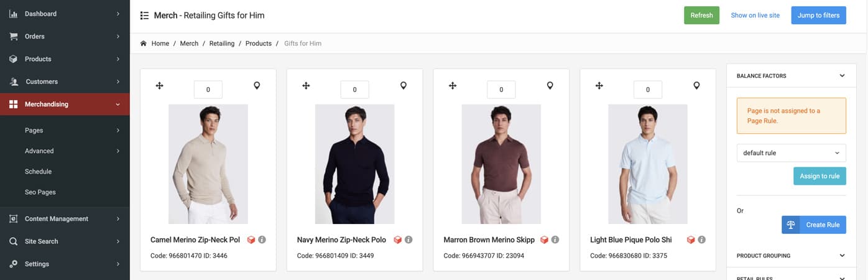
Task: Open the default rule dropdown
Action: [x=791, y=153]
